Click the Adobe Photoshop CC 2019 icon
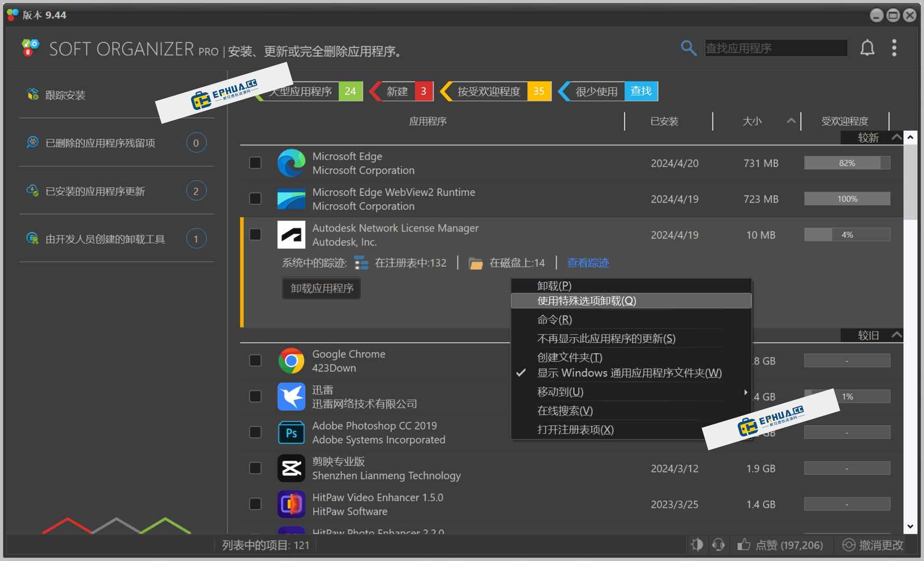The height and width of the screenshot is (561, 924). (291, 432)
